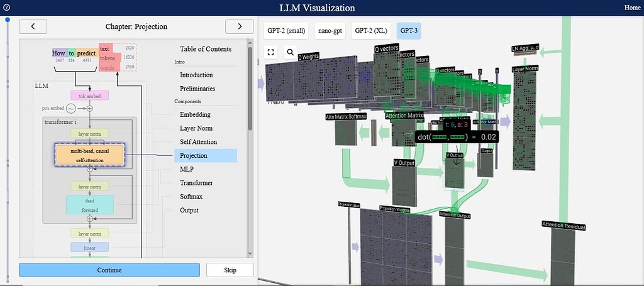Open the Home link in header
644x286 pixels.
click(631, 8)
